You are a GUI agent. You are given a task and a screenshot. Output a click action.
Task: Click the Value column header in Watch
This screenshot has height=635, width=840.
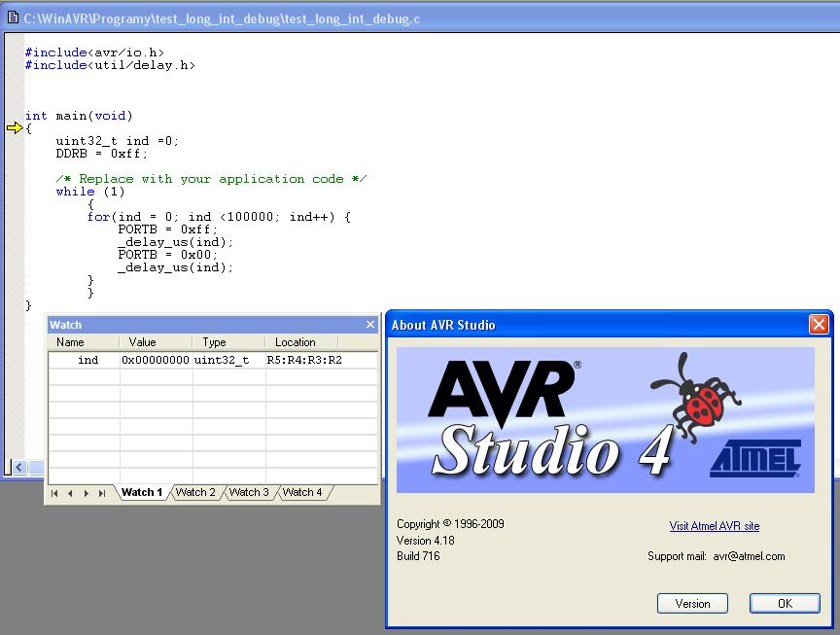[156, 342]
